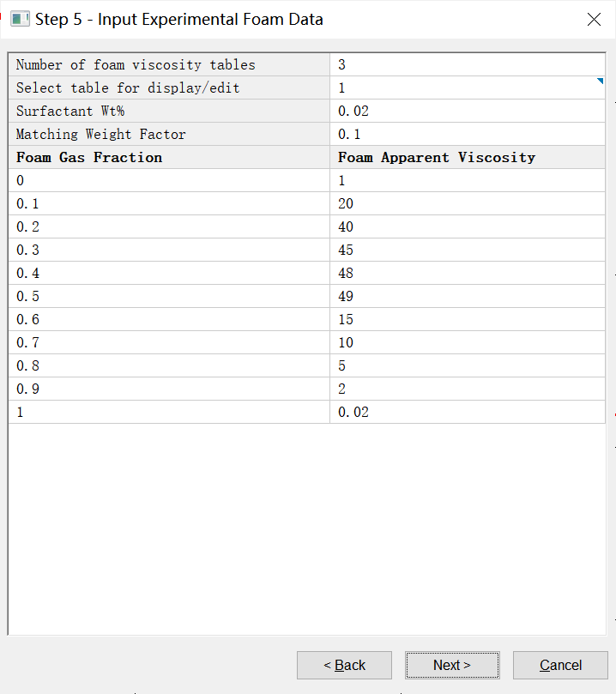Image resolution: width=616 pixels, height=694 pixels.
Task: Click the viscosity cell showing 48
Action: point(467,273)
